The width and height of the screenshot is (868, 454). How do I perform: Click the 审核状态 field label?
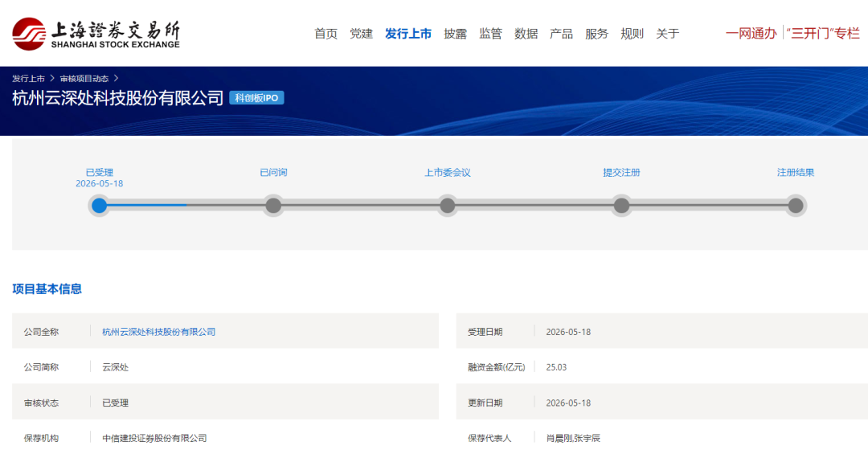coord(41,403)
